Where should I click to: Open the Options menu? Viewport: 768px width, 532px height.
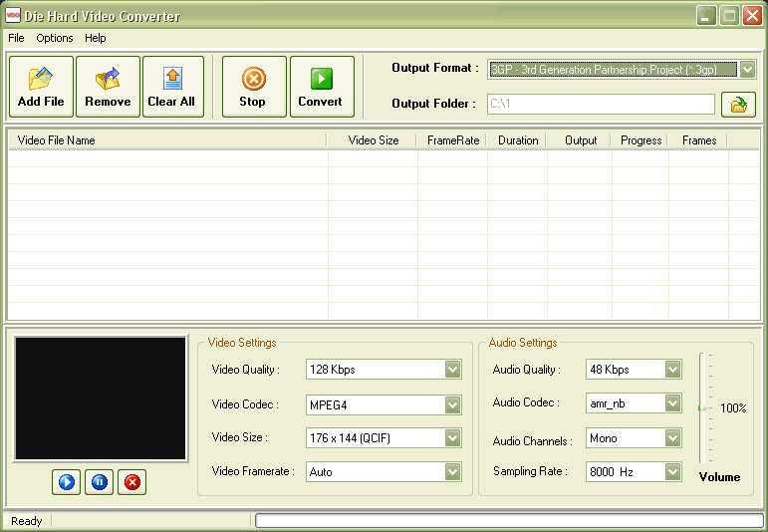[55, 38]
